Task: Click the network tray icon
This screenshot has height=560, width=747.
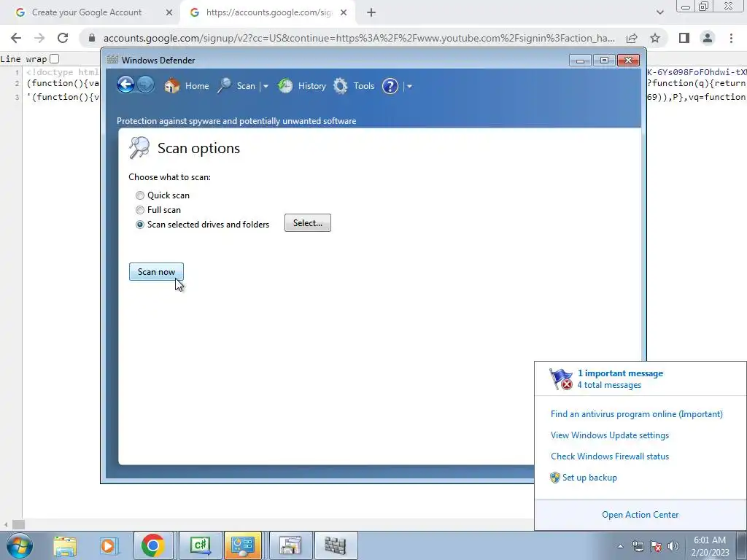Action: click(638, 547)
